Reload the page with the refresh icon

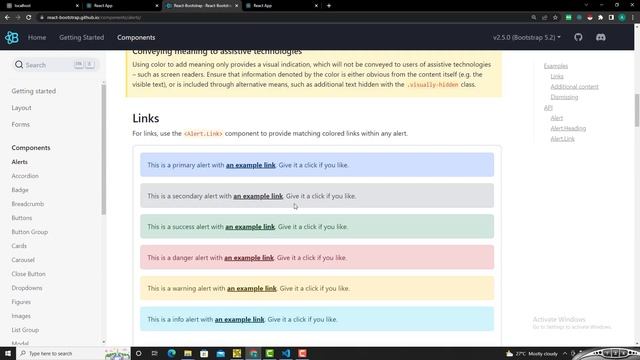point(29,18)
